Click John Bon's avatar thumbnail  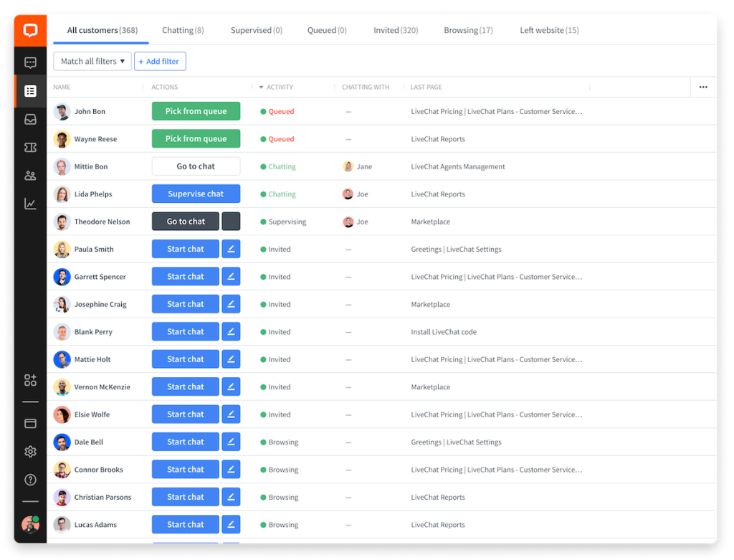62,111
